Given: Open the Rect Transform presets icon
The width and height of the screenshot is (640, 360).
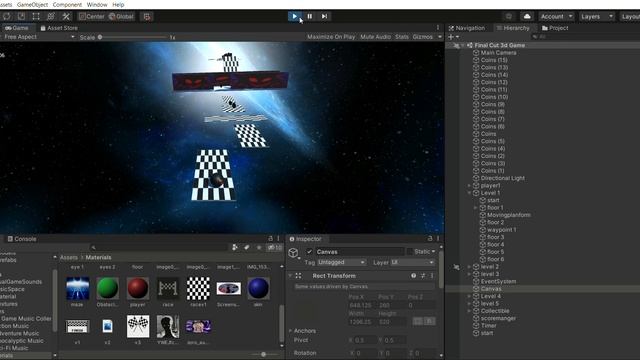Looking at the screenshot, I should pos(423,276).
